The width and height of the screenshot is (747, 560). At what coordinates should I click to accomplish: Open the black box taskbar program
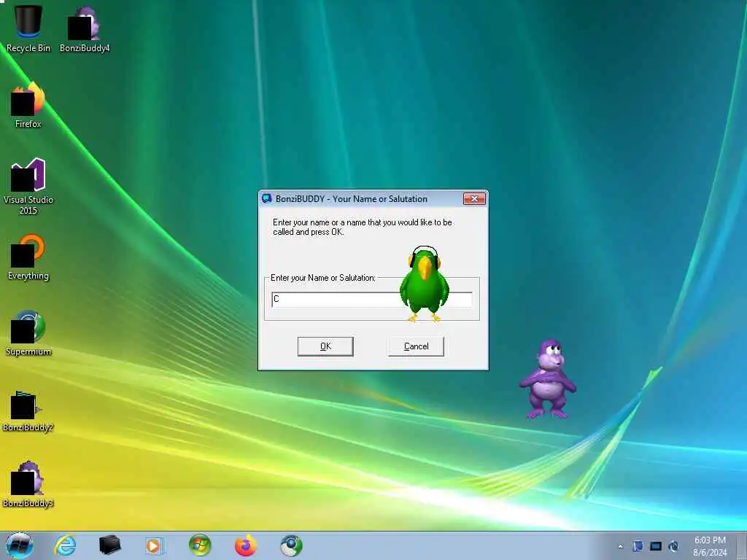point(109,545)
